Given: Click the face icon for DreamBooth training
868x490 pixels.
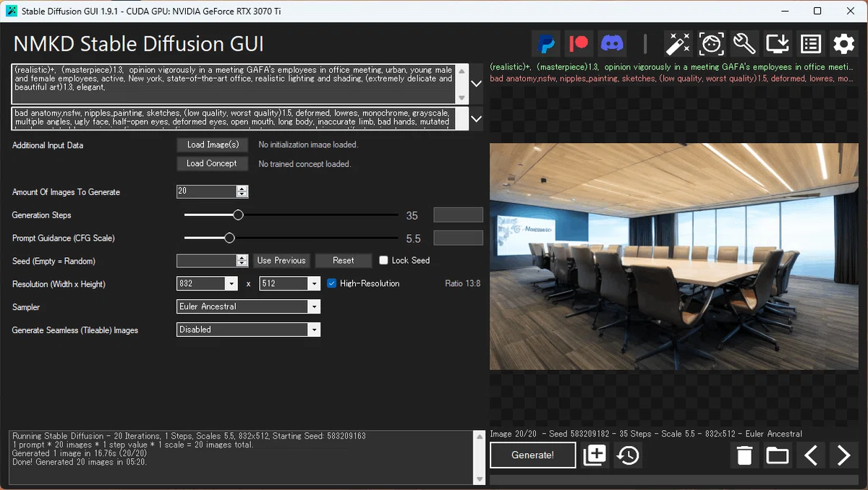Looking at the screenshot, I should point(711,44).
